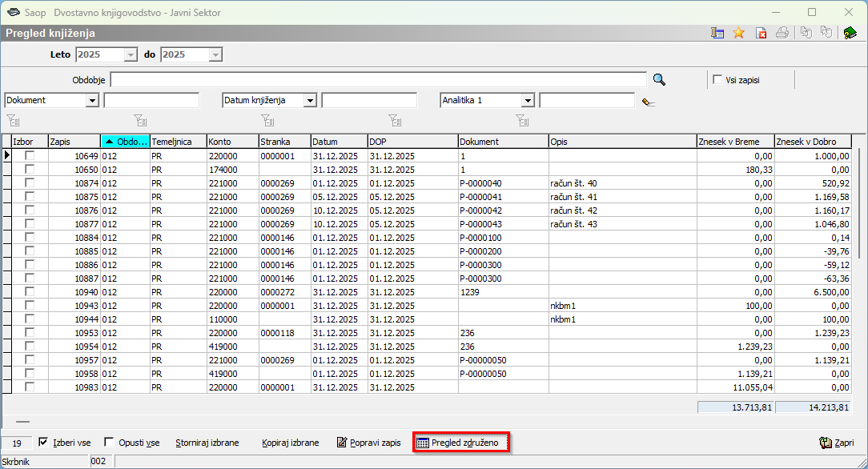
Task: Toggle the Izberi vse checkbox
Action: click(x=44, y=442)
